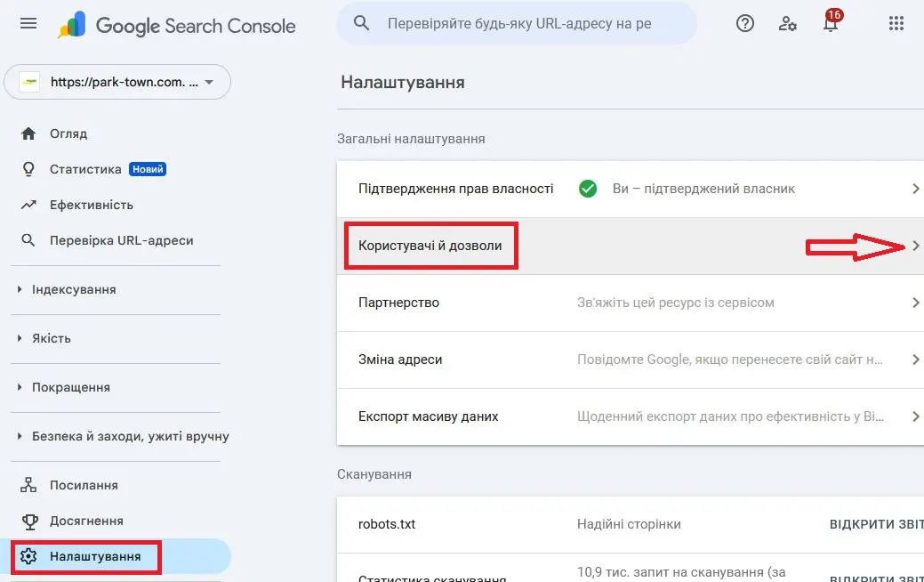Open Користувачі й дозволи settings
This screenshot has height=582, width=924.
pos(430,246)
